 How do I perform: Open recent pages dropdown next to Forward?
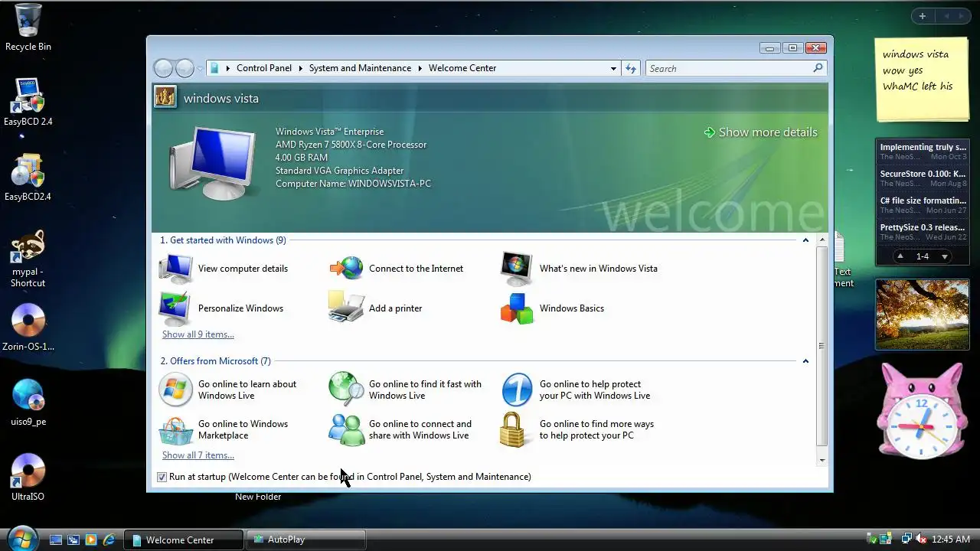point(200,69)
